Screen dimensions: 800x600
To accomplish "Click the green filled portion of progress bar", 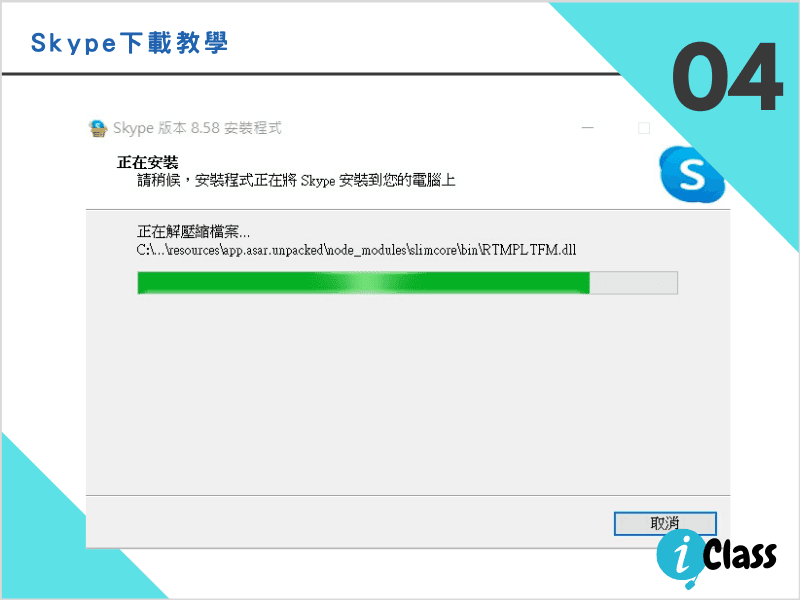I will point(363,283).
